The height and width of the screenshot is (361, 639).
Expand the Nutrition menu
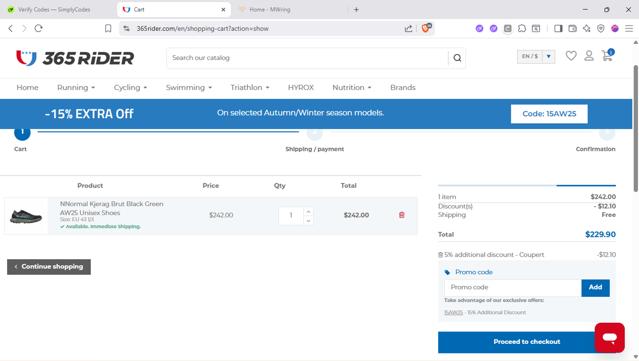[352, 88]
